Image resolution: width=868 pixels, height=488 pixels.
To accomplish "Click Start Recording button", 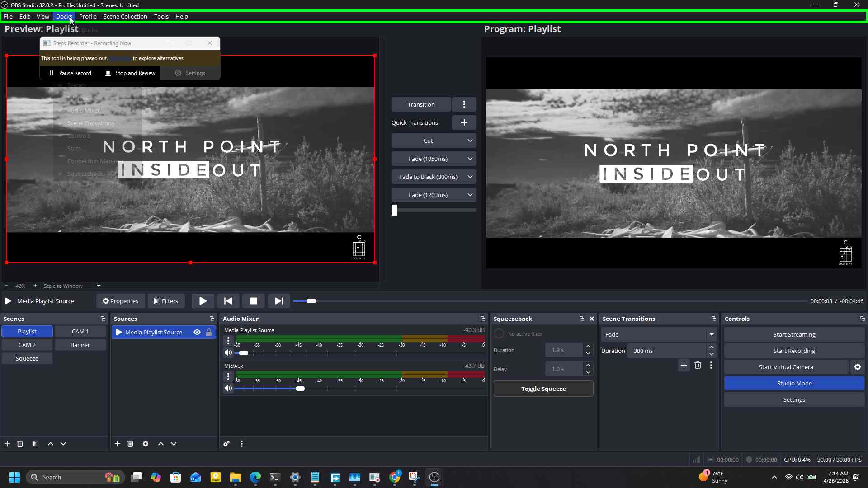I will coord(794,351).
